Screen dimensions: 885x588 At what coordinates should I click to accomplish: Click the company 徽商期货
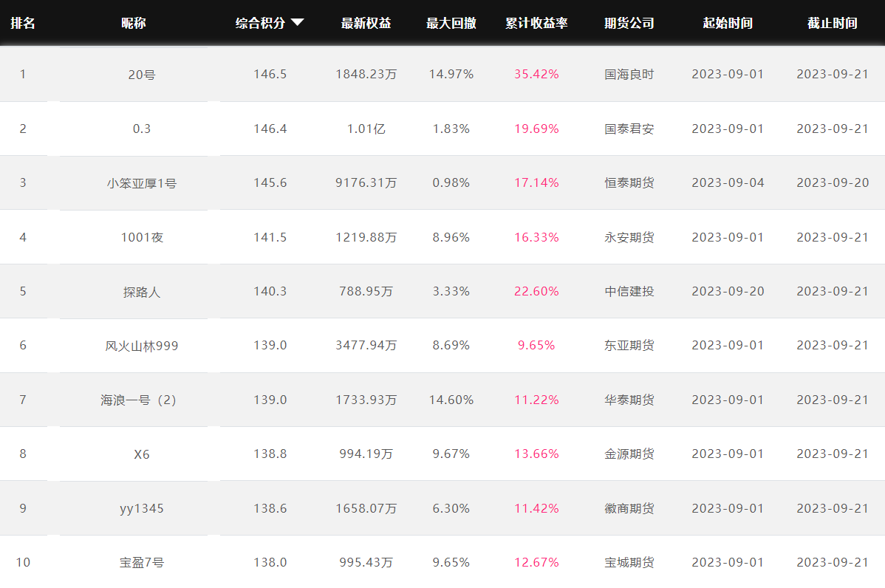pos(629,508)
